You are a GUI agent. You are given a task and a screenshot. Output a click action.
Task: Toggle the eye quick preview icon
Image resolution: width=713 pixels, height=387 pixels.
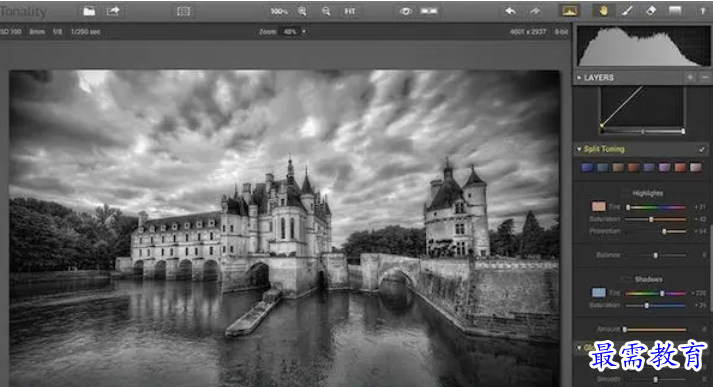pos(406,11)
